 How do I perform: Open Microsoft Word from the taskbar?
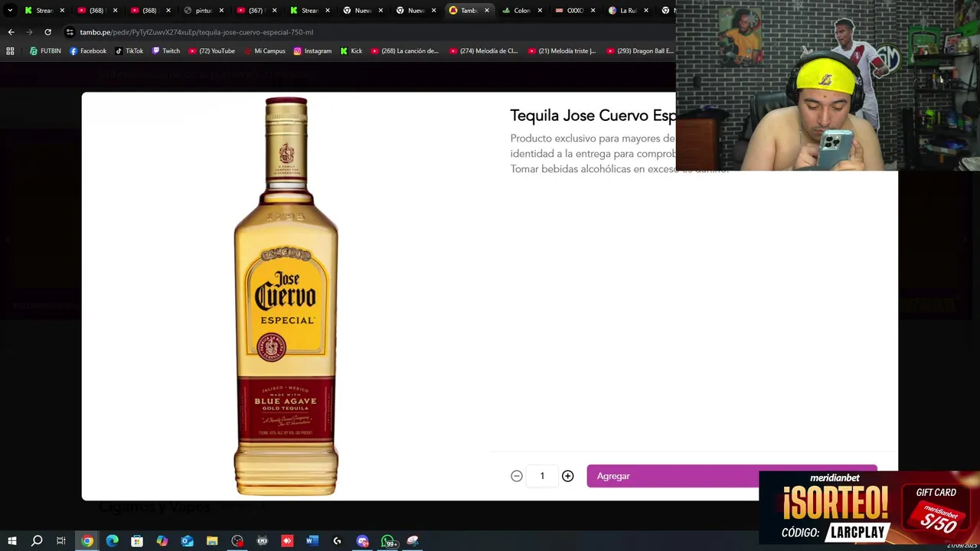click(x=312, y=541)
